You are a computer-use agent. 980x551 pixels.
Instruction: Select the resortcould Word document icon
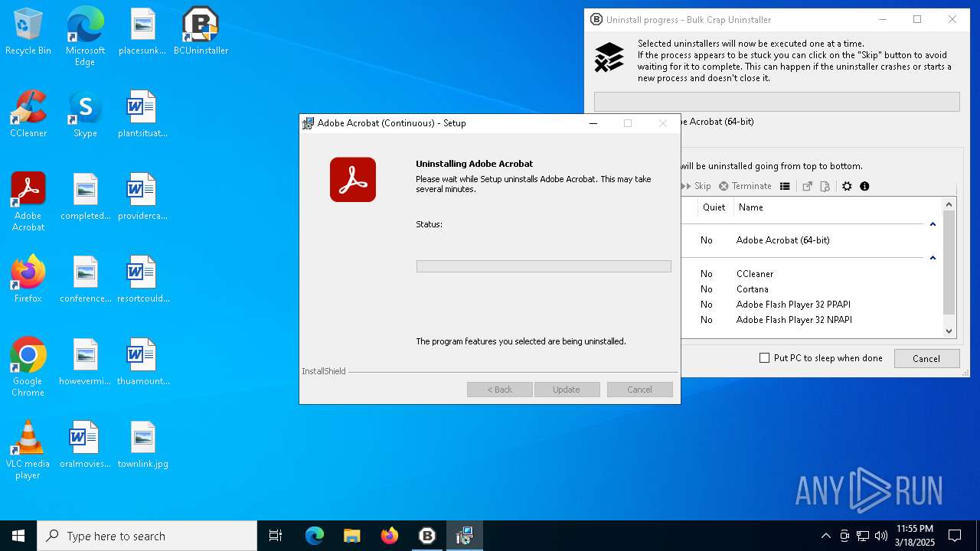coord(143,280)
